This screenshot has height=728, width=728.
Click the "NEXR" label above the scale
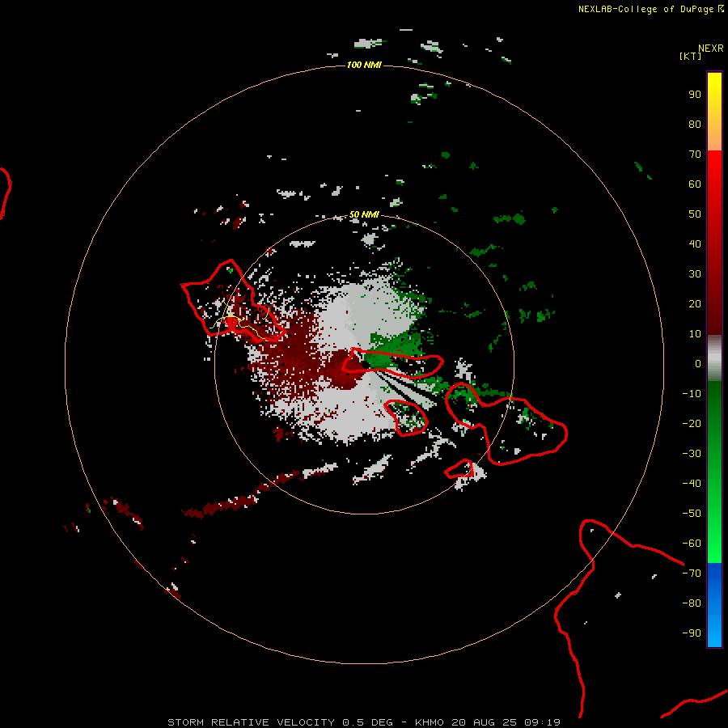pos(710,49)
